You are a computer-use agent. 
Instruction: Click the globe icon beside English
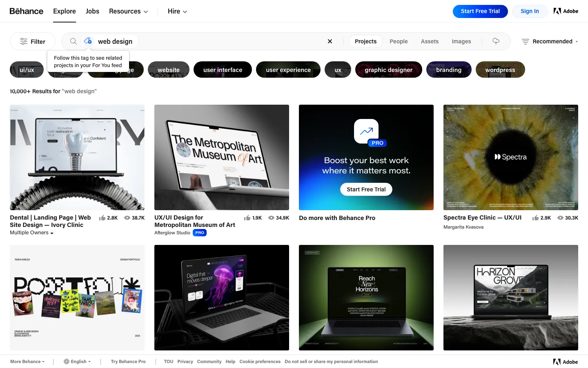[x=67, y=361]
